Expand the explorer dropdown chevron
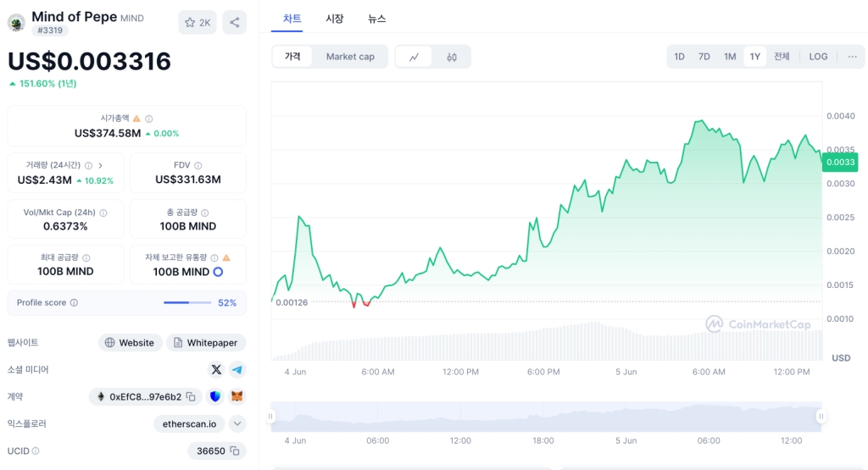Image resolution: width=868 pixels, height=470 pixels. click(x=237, y=423)
